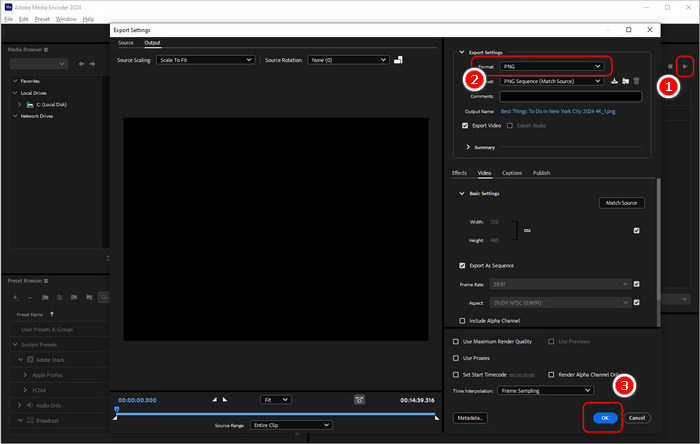Click the C: (Local Disk) drive icon

[30, 104]
